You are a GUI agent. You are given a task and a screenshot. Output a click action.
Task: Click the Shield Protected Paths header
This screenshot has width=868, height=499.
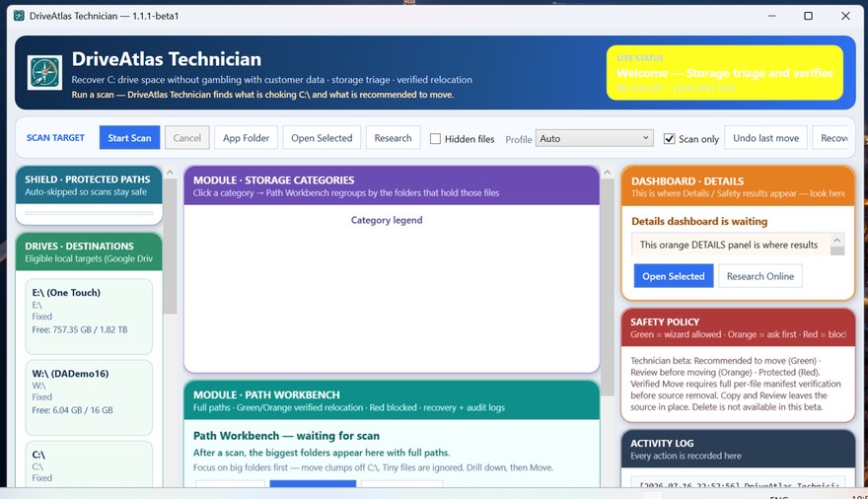coord(89,185)
